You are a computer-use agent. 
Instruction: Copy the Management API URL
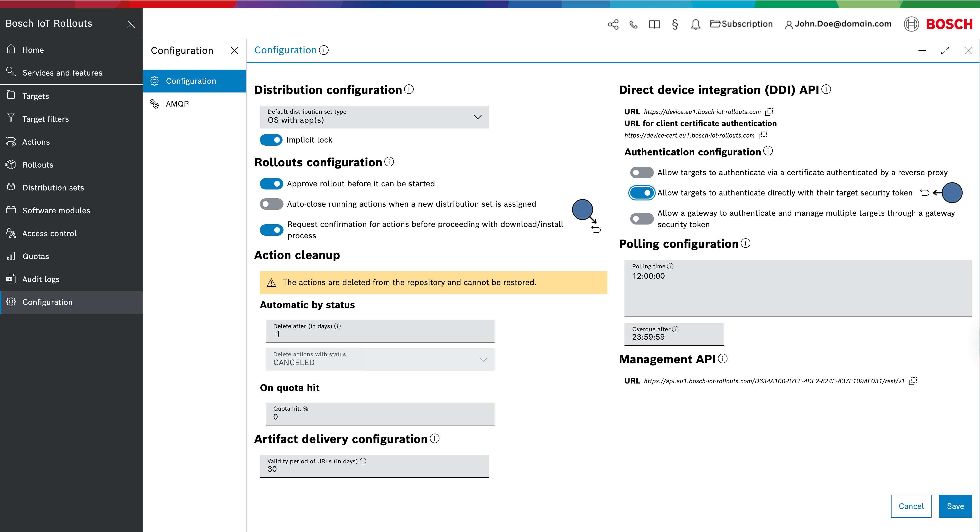(x=913, y=381)
